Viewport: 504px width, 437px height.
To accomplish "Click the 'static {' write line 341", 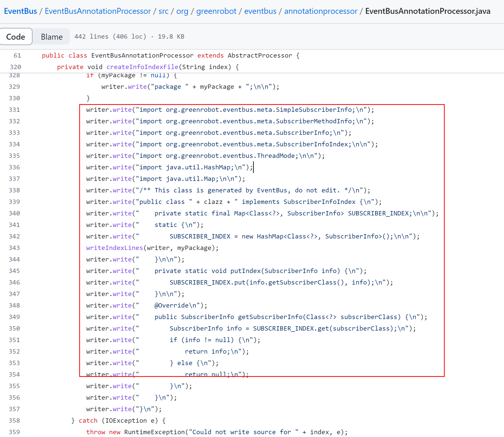I will tap(145, 225).
